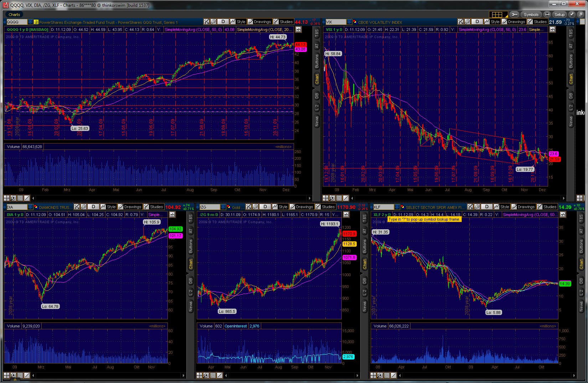Open Style menu on QQQQ chart

click(238, 22)
